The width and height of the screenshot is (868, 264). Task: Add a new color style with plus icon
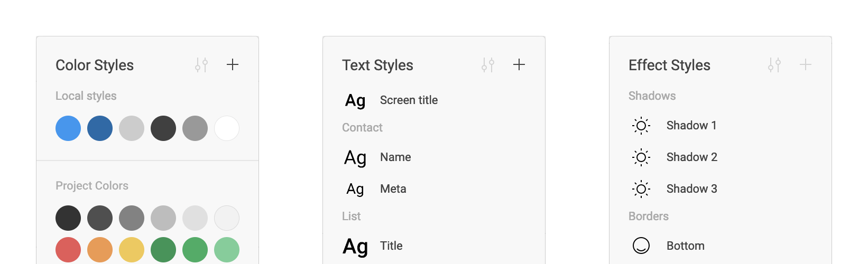(233, 64)
